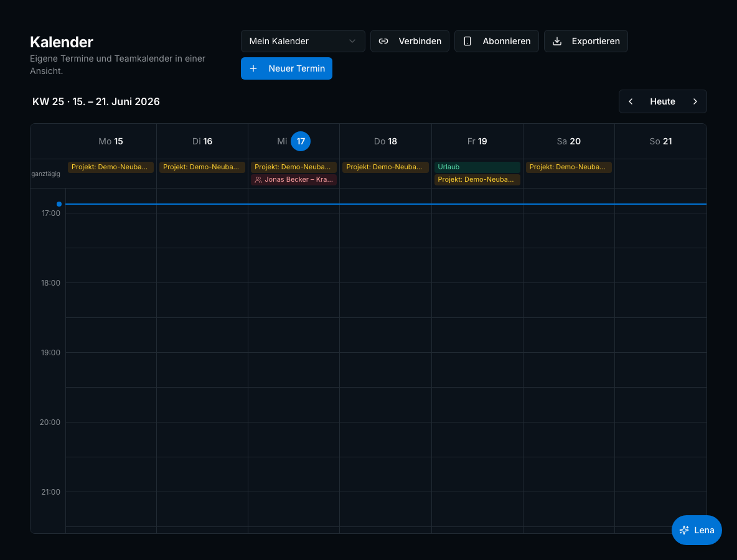Open Saturday's Projekt: Demo-Neuba... all-day event

pyautogui.click(x=569, y=167)
